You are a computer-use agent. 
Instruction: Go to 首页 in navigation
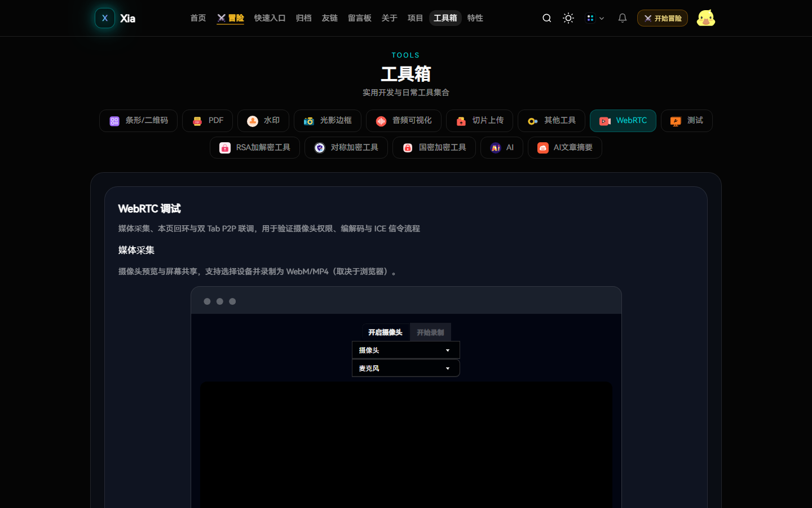[198, 18]
